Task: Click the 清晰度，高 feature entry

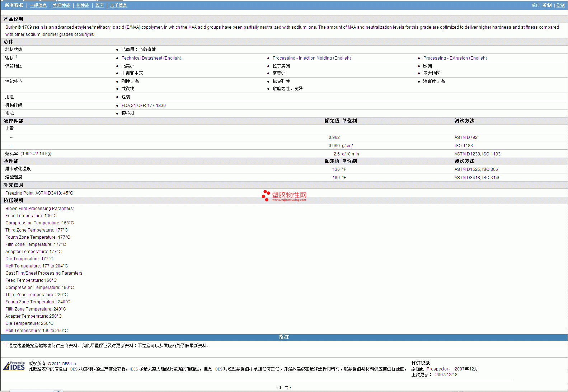Action: tap(434, 81)
